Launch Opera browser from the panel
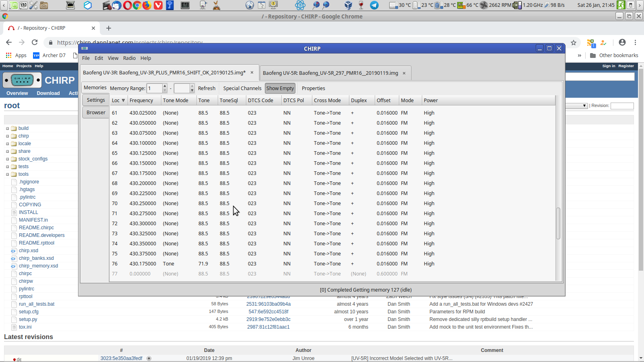The width and height of the screenshot is (644, 362). pos(127,5)
